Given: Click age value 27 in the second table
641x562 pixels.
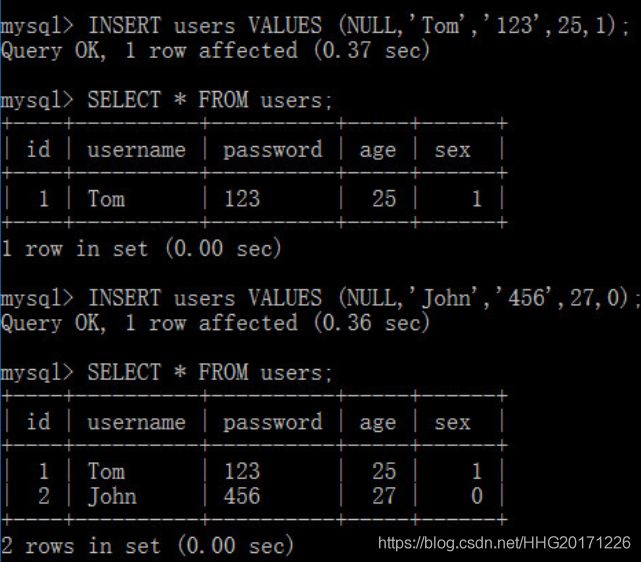Looking at the screenshot, I should [384, 496].
